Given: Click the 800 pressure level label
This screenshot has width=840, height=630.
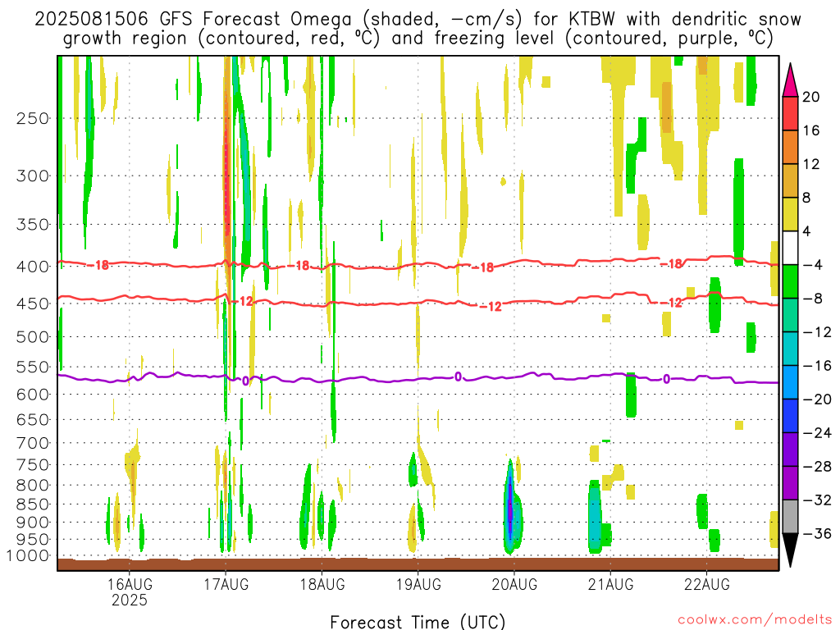Looking at the screenshot, I should click(x=33, y=486).
